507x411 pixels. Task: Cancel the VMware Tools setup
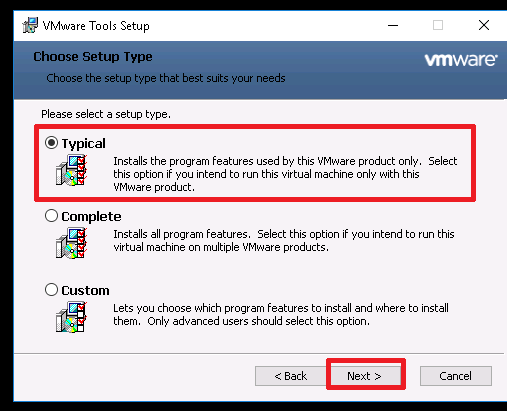(456, 376)
